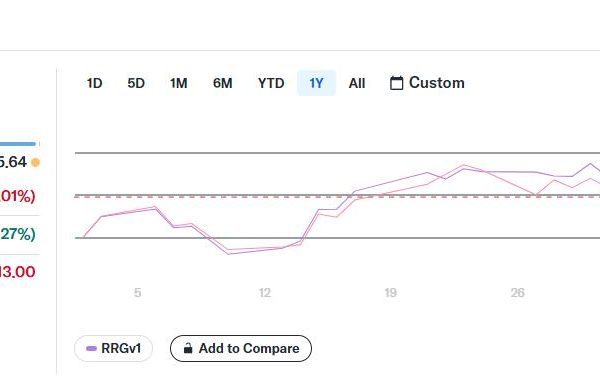Viewport: 600px width, 390px height.
Task: Click the selected 1Y range
Action: coord(316,83)
